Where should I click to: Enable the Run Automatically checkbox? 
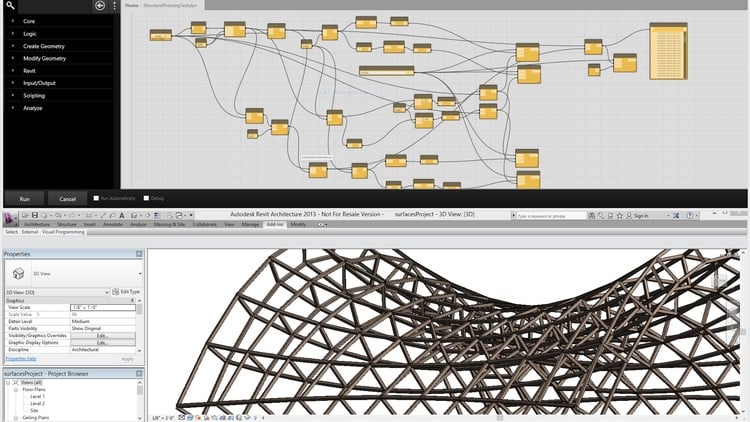pos(95,198)
